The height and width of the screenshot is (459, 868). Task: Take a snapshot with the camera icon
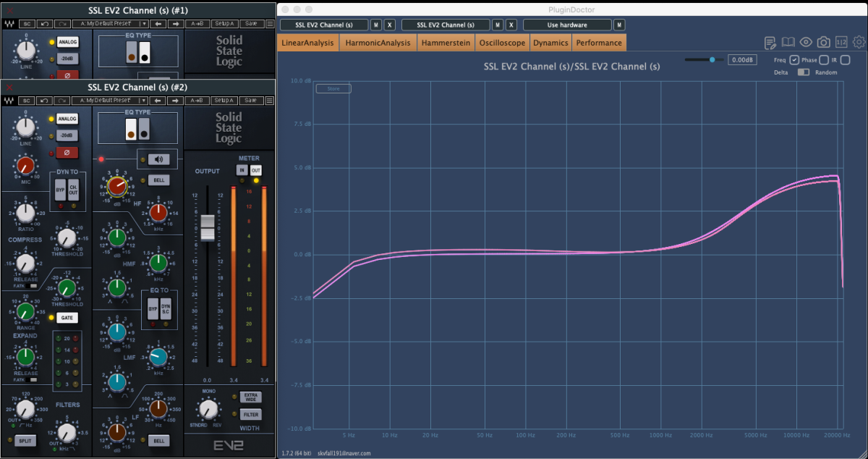(824, 42)
